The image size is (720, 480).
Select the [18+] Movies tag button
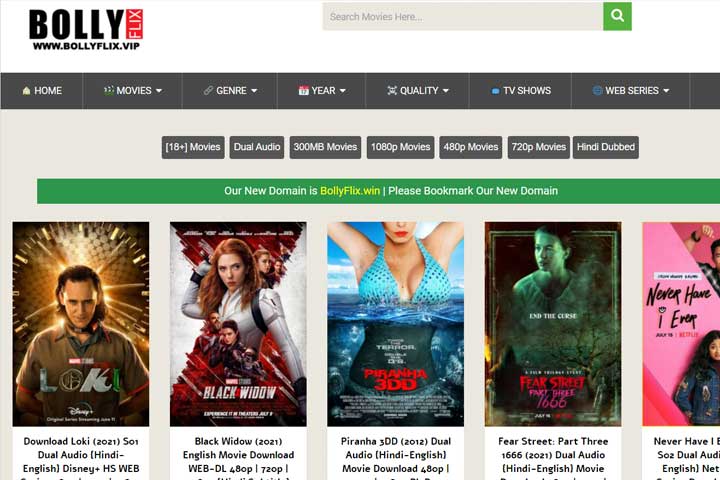coord(193,147)
